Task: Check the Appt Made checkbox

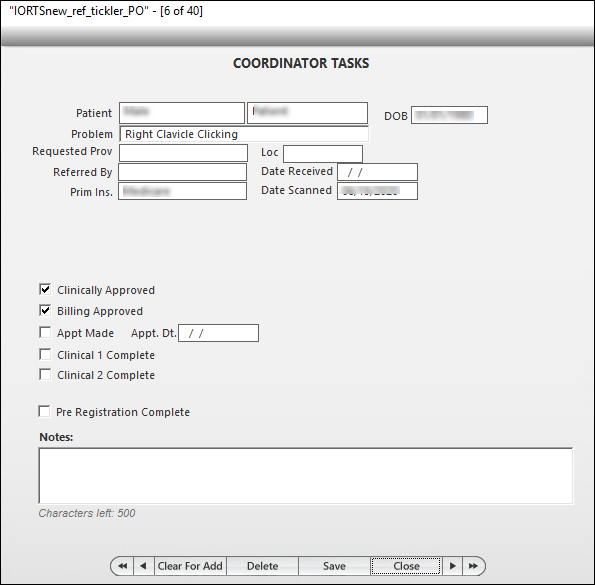Action: click(45, 333)
